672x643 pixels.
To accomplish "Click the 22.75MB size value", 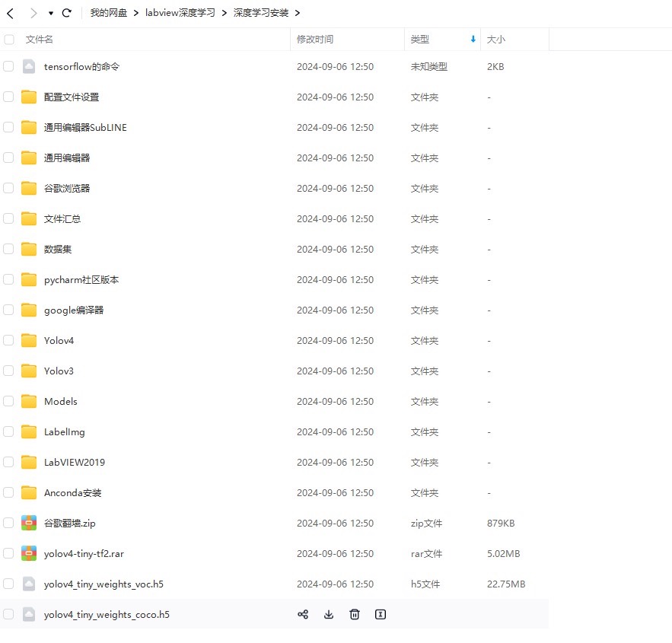I will (506, 584).
